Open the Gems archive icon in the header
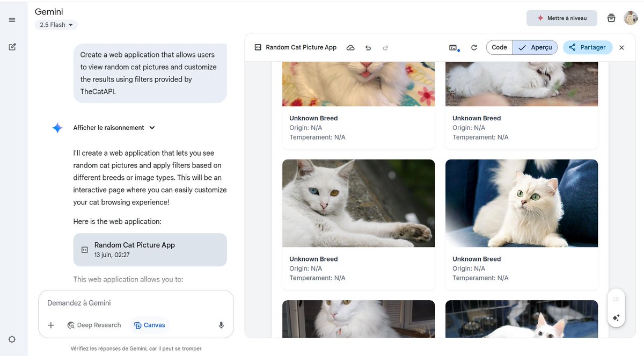This screenshot has width=644, height=356. [611, 18]
